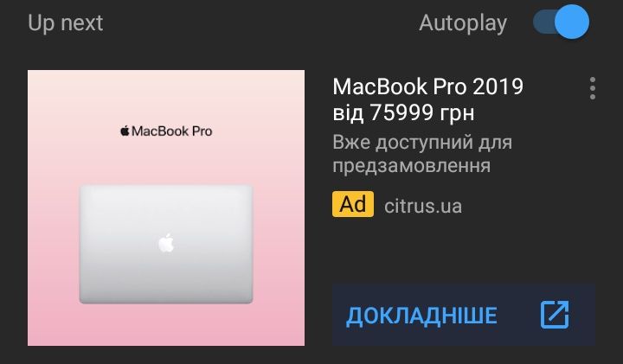Visit the citrus.ua advertiser link
The image size is (623, 364).
pyautogui.click(x=423, y=206)
